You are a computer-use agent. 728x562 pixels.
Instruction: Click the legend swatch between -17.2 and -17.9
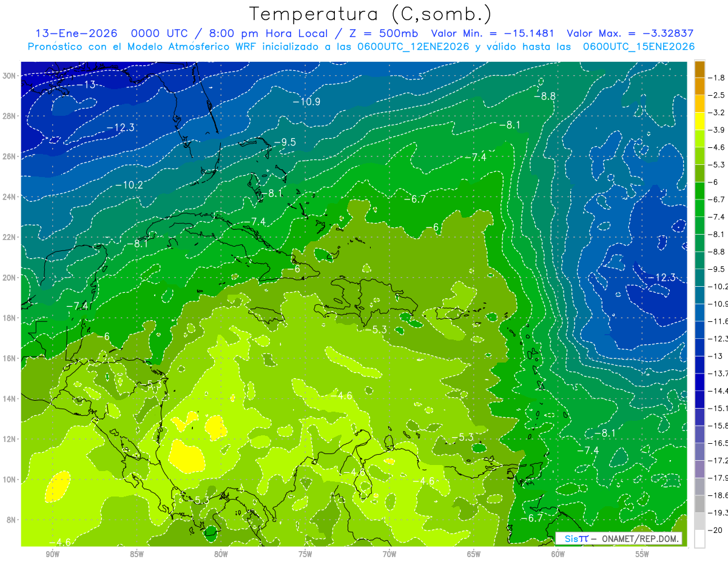(x=699, y=469)
